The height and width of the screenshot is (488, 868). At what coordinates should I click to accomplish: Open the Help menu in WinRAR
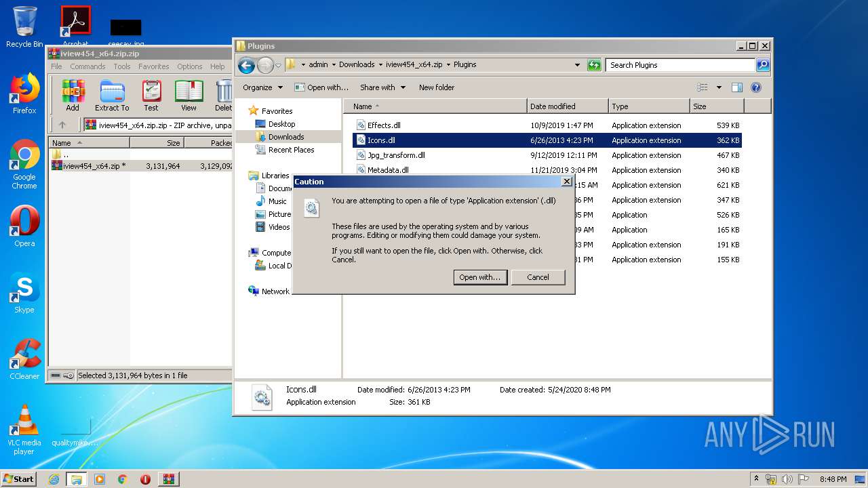pyautogui.click(x=217, y=66)
